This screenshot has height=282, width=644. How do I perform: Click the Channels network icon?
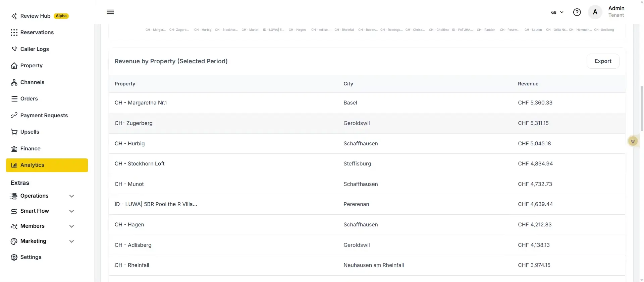[x=14, y=82]
